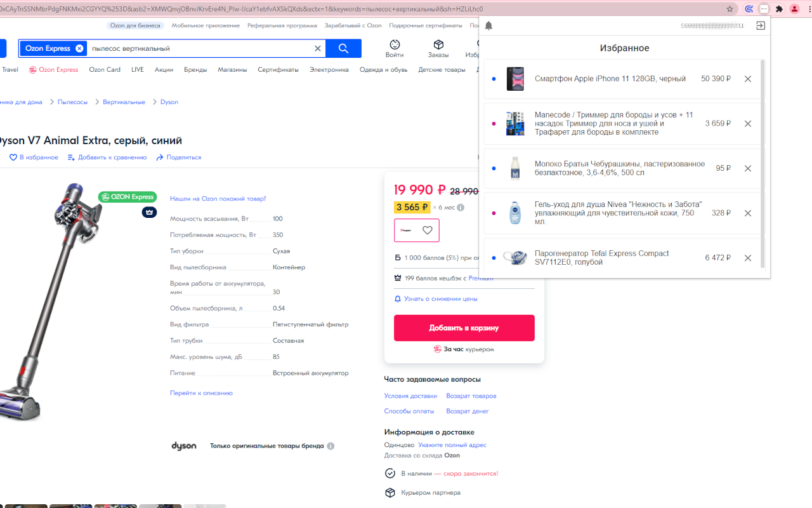Viewport: 812px width, 508px height.
Task: Open Подарочные сертификаты link
Action: pos(426,25)
